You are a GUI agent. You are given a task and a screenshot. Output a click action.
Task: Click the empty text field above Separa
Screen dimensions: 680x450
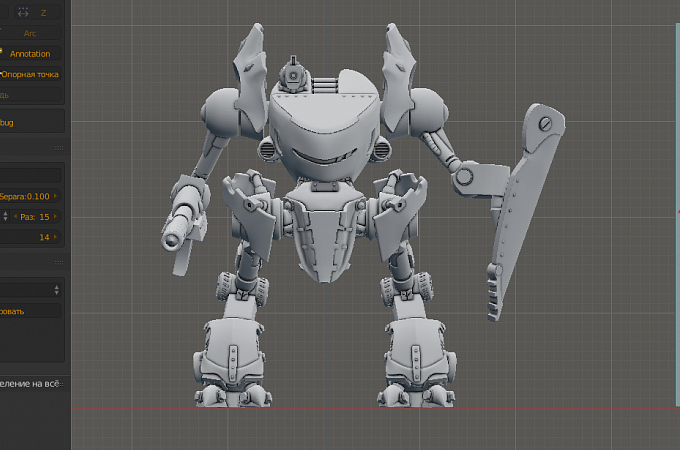[x=30, y=176]
